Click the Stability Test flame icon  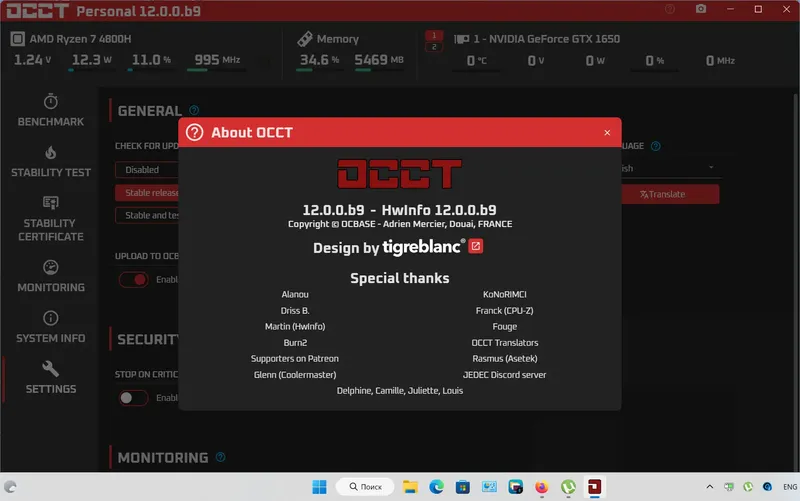(x=51, y=152)
